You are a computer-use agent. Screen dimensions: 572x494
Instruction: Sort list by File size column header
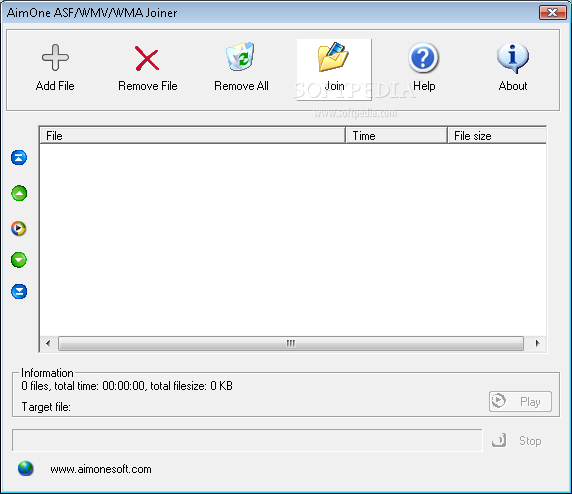(x=497, y=136)
